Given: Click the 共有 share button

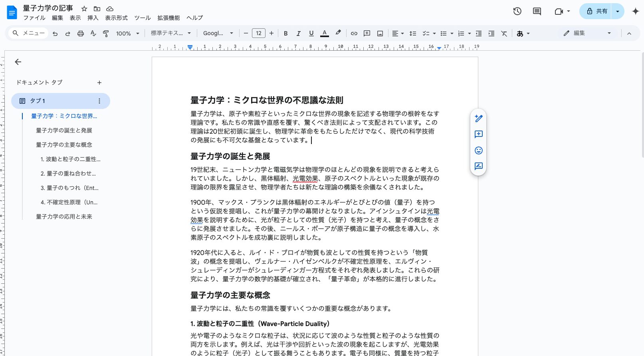Looking at the screenshot, I should [x=596, y=11].
